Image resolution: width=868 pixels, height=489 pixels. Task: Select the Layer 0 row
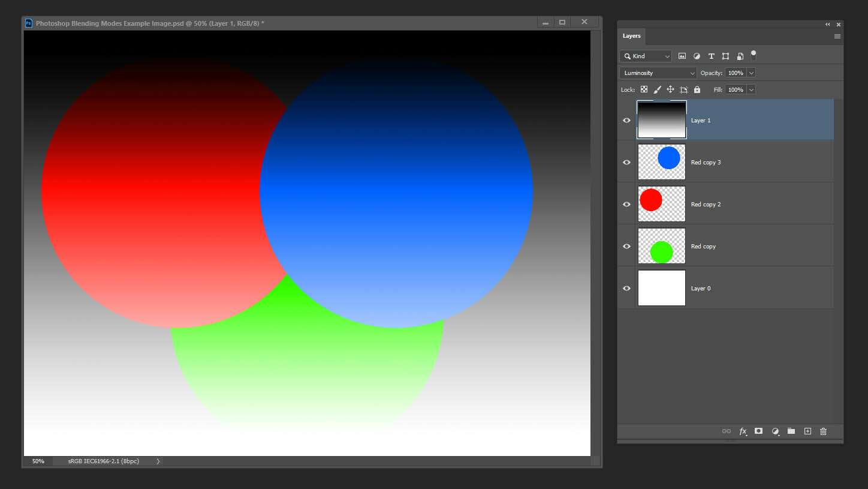point(725,288)
